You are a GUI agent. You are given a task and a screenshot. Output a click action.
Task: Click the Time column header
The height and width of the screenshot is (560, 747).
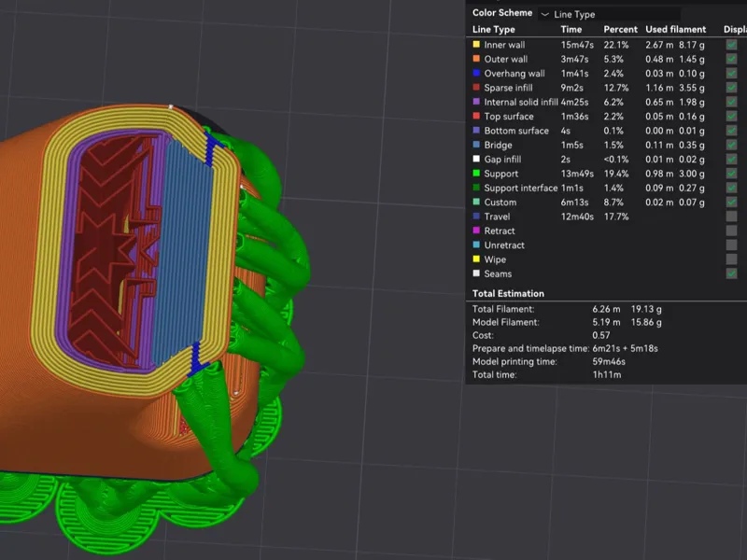click(x=571, y=30)
